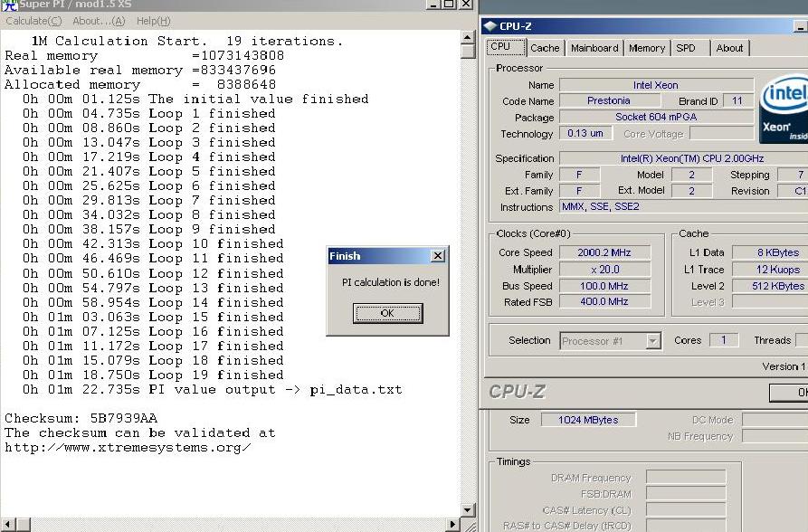Click the 1024 MBytes size field
The height and width of the screenshot is (532, 808).
(x=588, y=420)
